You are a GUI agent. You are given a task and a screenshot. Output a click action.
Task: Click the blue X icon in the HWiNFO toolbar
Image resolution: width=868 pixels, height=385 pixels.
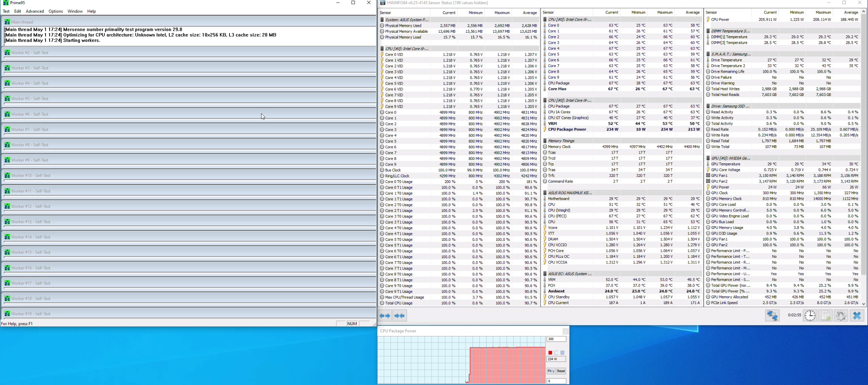857,315
